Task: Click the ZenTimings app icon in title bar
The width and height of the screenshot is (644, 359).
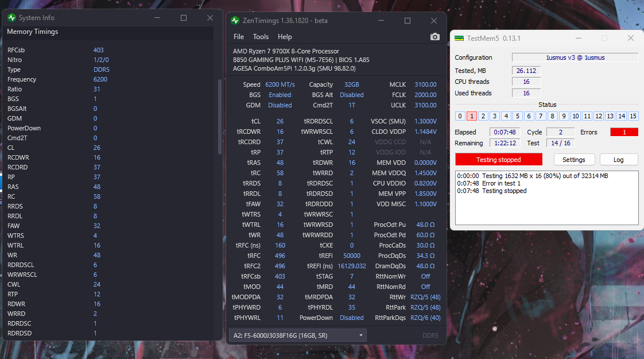Action: click(x=235, y=21)
